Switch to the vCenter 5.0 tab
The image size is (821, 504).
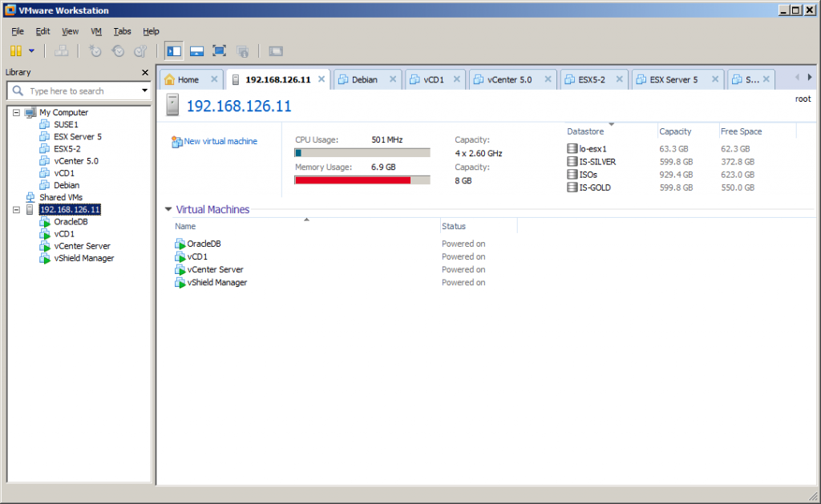pyautogui.click(x=509, y=79)
